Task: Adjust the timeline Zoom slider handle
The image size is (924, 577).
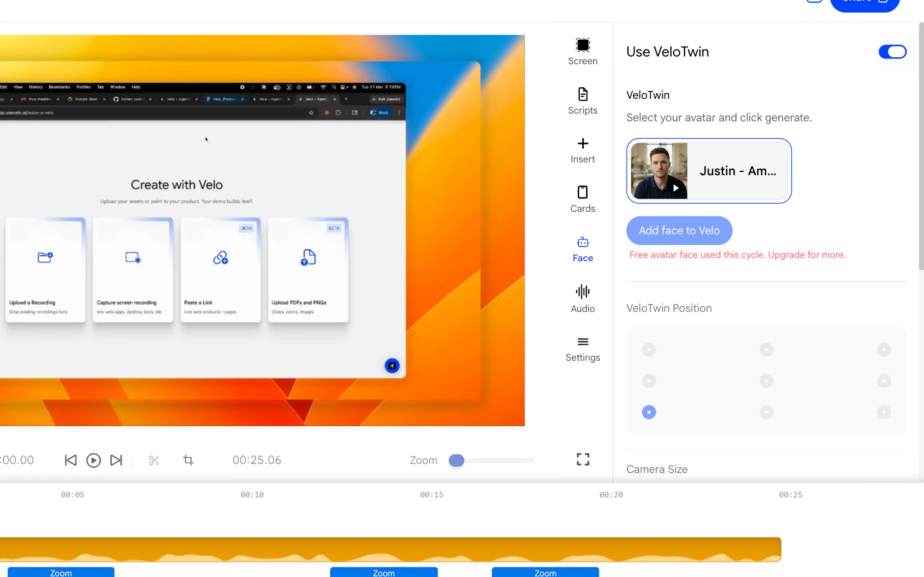Action: click(457, 460)
